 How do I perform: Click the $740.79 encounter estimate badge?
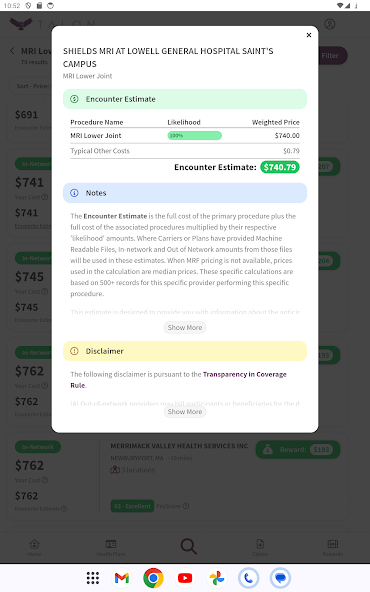(x=280, y=167)
